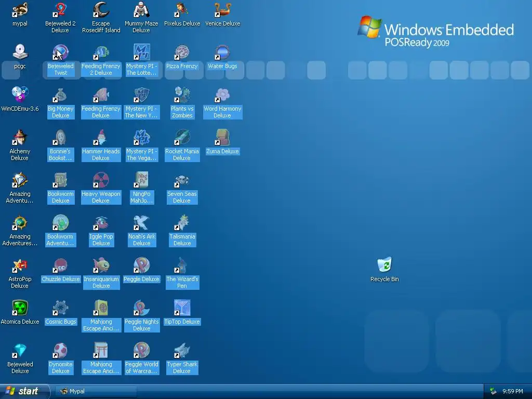Click the Bookworm Adventu... icon
Viewport: 532px width, 399px height.
(60, 222)
